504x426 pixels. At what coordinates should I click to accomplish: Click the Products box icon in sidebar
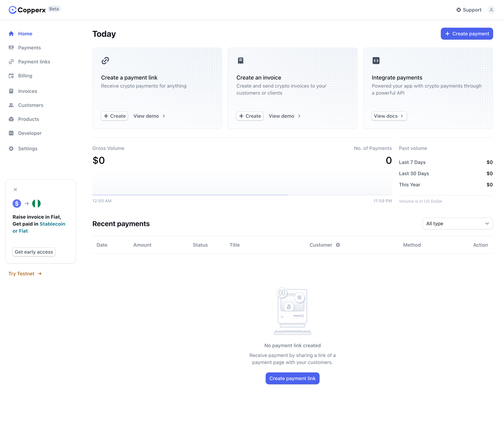tap(11, 119)
